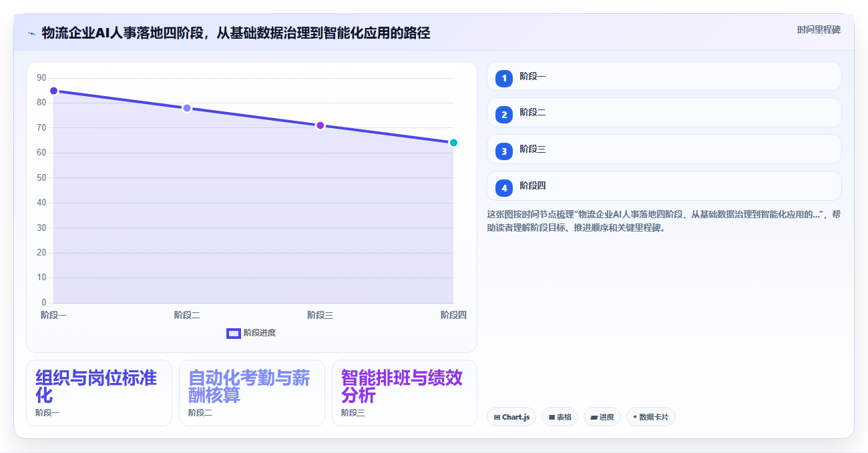Click the 进度 tag
The height and width of the screenshot is (453, 868).
point(602,417)
